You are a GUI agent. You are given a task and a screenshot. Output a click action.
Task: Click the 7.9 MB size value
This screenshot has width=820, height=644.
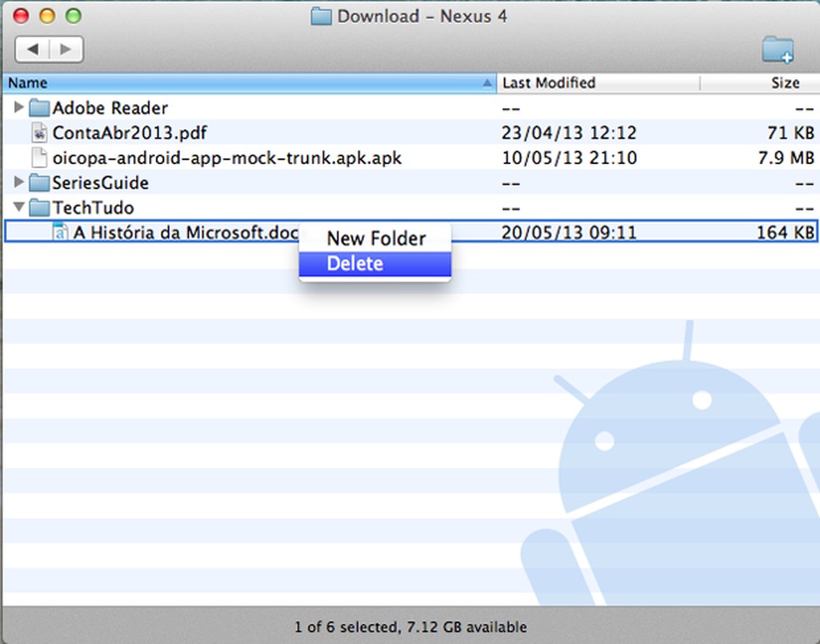(x=786, y=157)
